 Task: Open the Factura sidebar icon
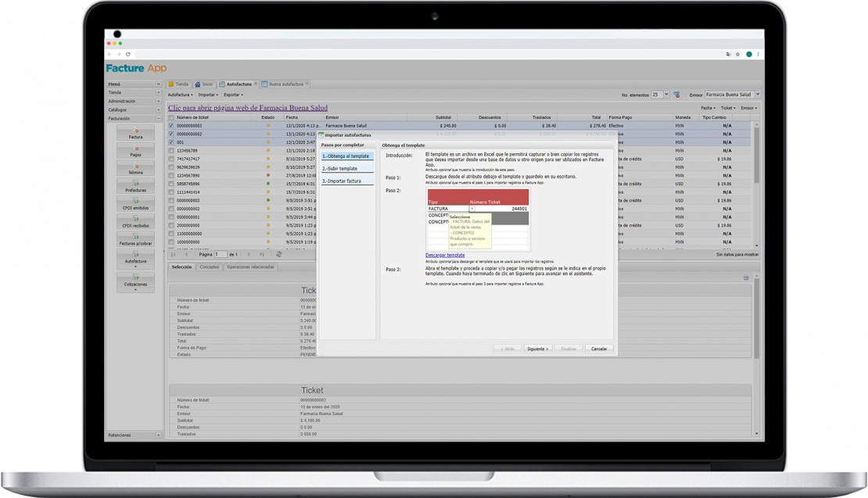[x=135, y=133]
